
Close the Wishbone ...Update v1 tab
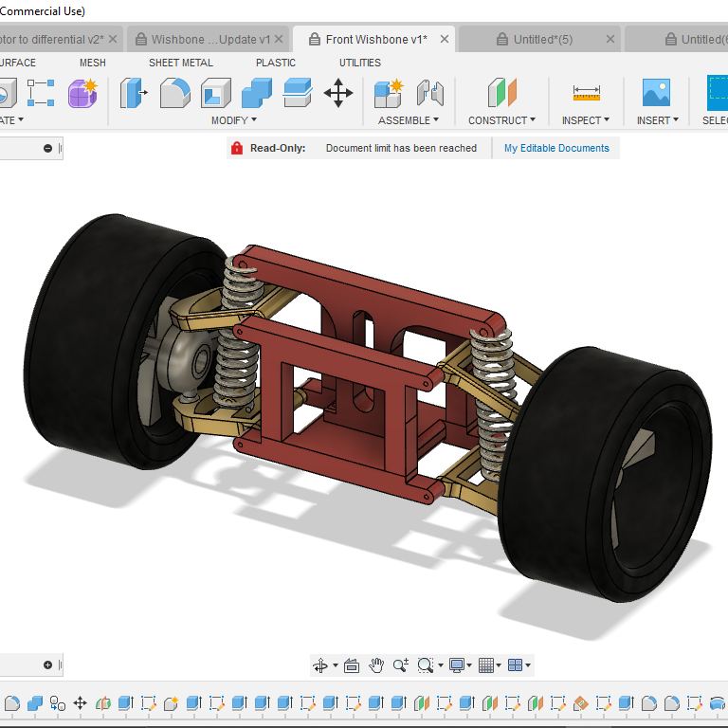pos(279,39)
